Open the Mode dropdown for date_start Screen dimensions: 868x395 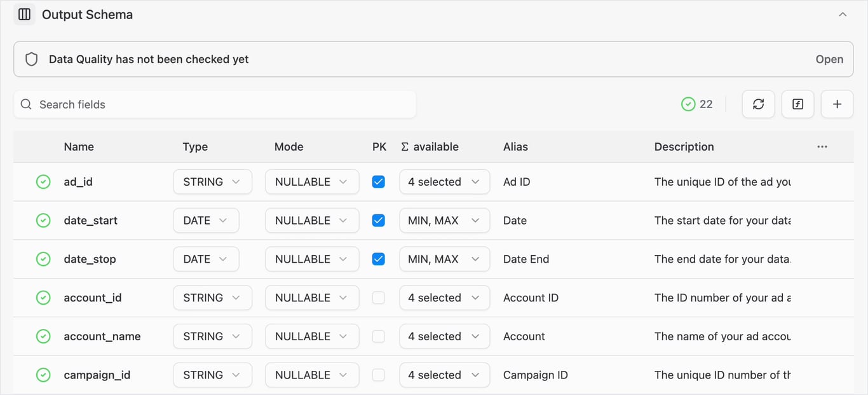312,221
